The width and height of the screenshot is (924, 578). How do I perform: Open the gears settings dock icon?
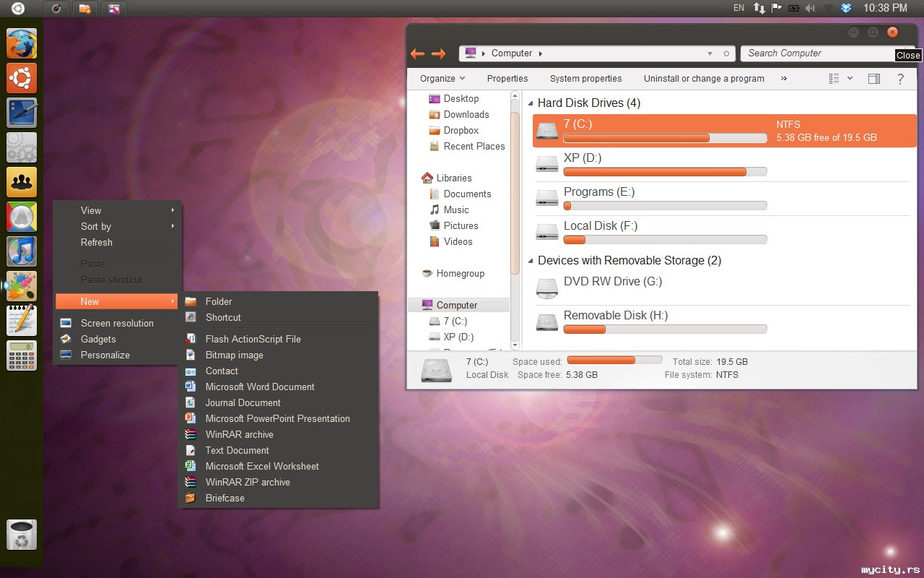coord(22,147)
